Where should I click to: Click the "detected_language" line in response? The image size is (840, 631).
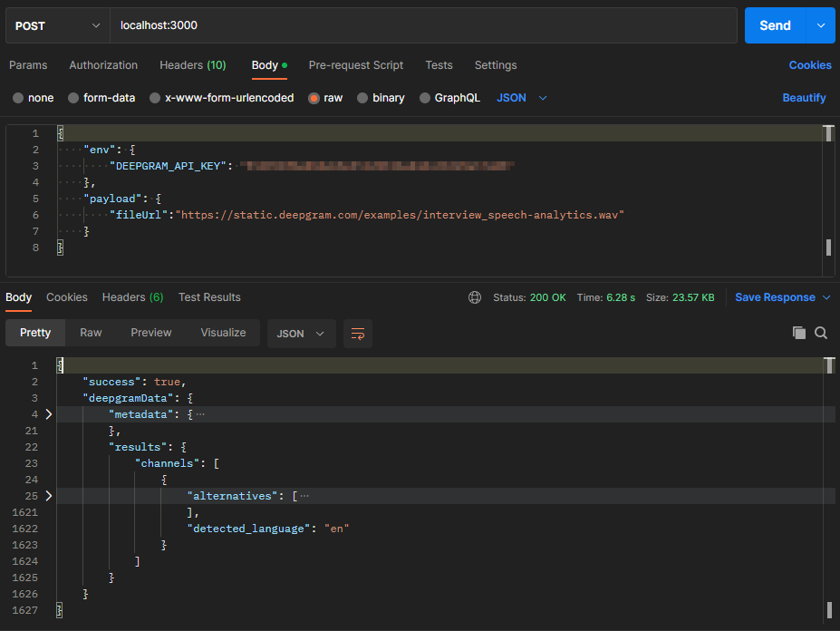coord(268,529)
